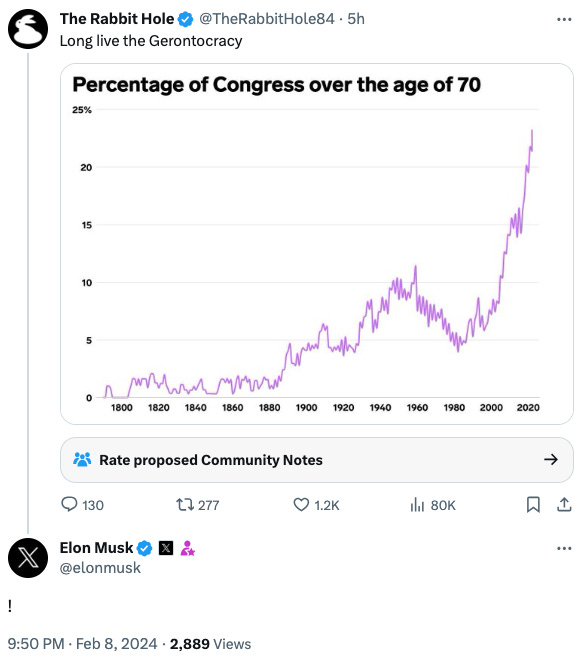Click the X affiliate badge beside Elon Musk
The width and height of the screenshot is (586, 666).
tap(166, 548)
